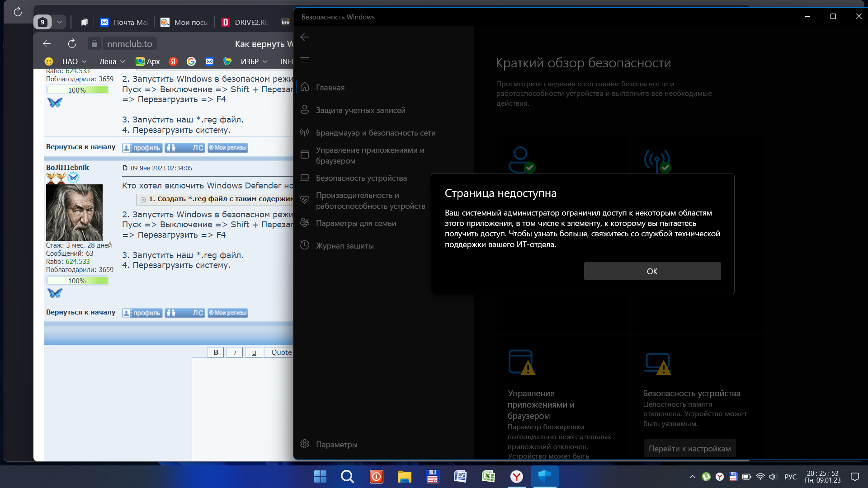Image resolution: width=868 pixels, height=488 pixels.
Task: Open File Explorer from taskbar
Action: point(404,476)
